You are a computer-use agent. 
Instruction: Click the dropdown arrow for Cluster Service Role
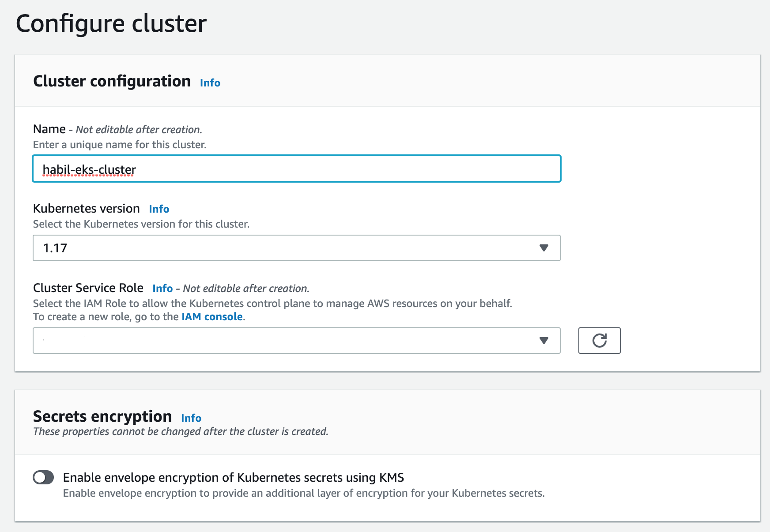[x=544, y=341]
